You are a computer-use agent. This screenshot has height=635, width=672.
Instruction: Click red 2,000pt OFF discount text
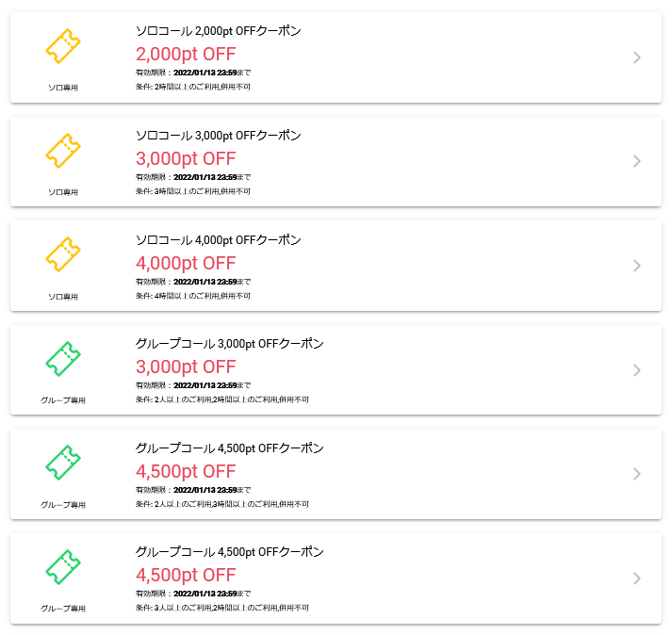(186, 54)
